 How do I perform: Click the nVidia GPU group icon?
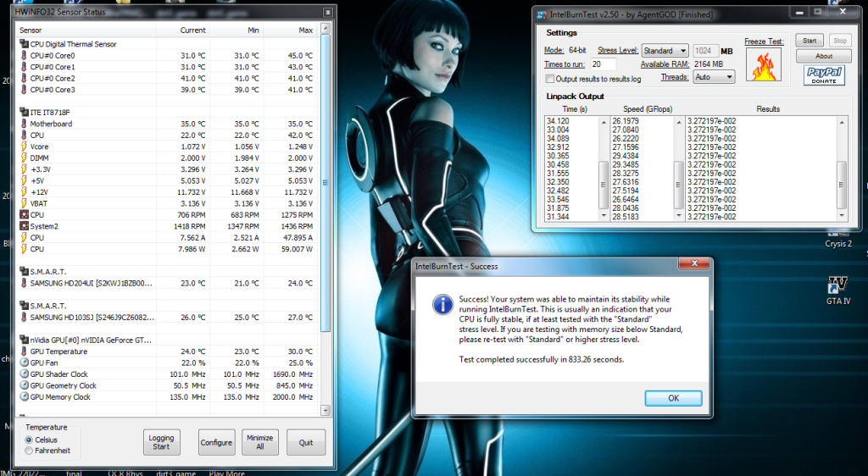coord(24,340)
